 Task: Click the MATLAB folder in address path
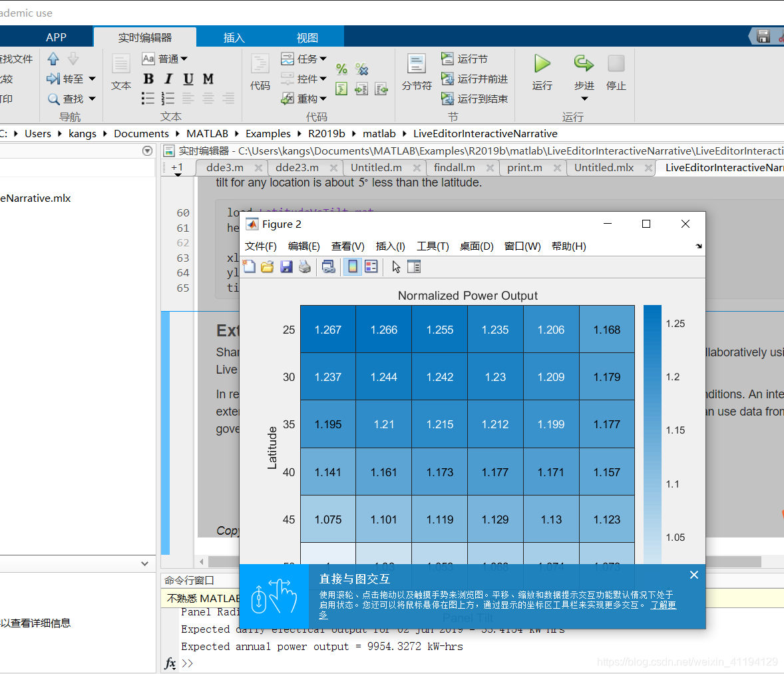[207, 134]
